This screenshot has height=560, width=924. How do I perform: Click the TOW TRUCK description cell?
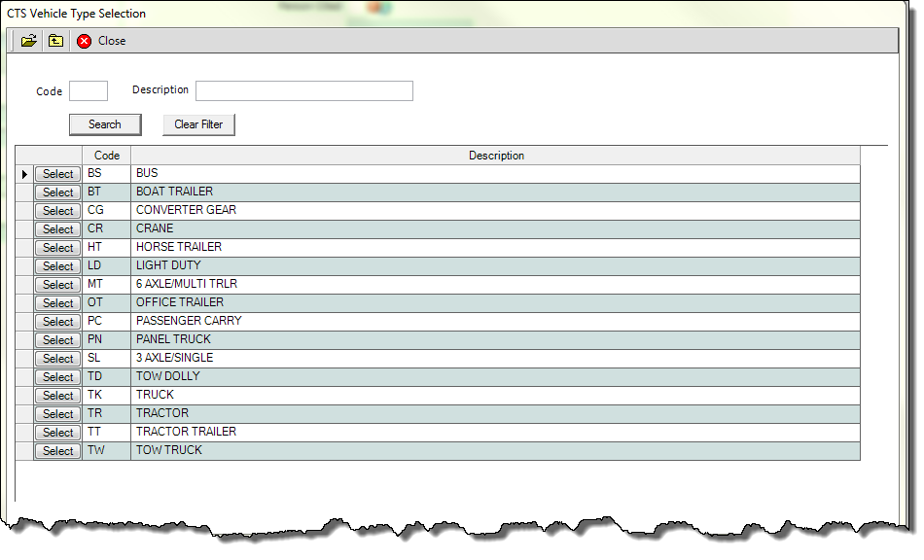496,451
